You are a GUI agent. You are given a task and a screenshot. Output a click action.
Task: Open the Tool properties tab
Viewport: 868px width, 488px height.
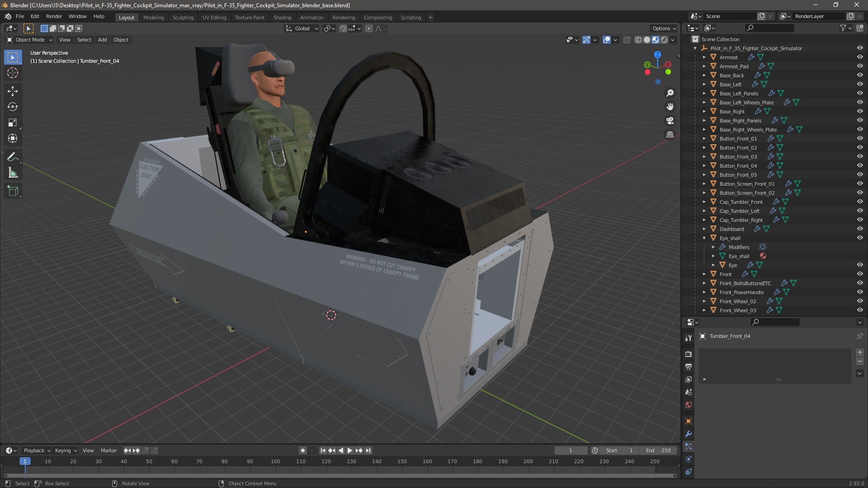(689, 338)
